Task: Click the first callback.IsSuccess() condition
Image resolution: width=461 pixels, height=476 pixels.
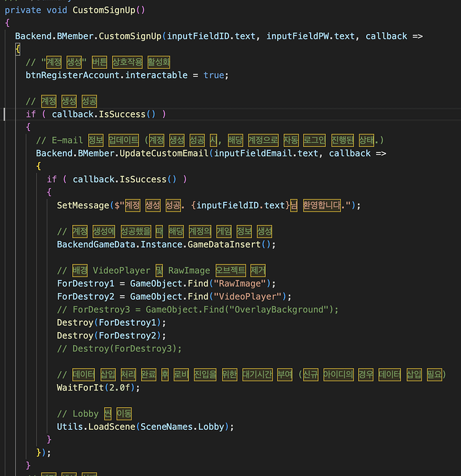Action: click(104, 114)
